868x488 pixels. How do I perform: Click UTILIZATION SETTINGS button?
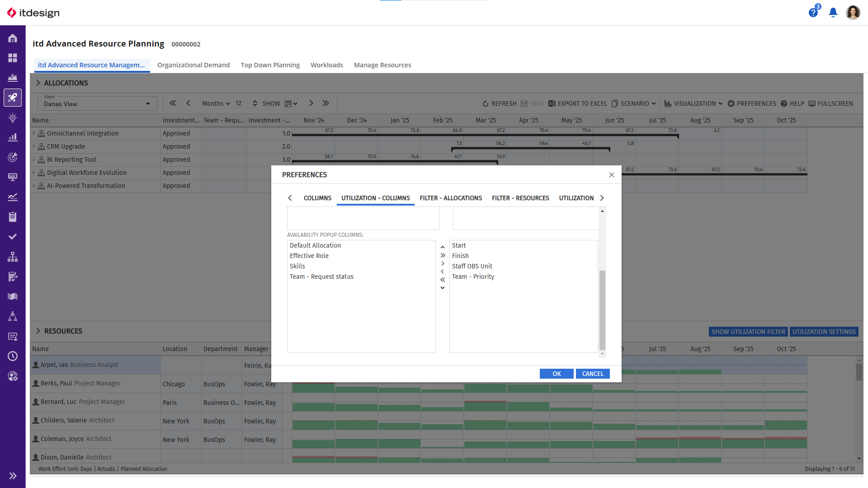tap(824, 332)
